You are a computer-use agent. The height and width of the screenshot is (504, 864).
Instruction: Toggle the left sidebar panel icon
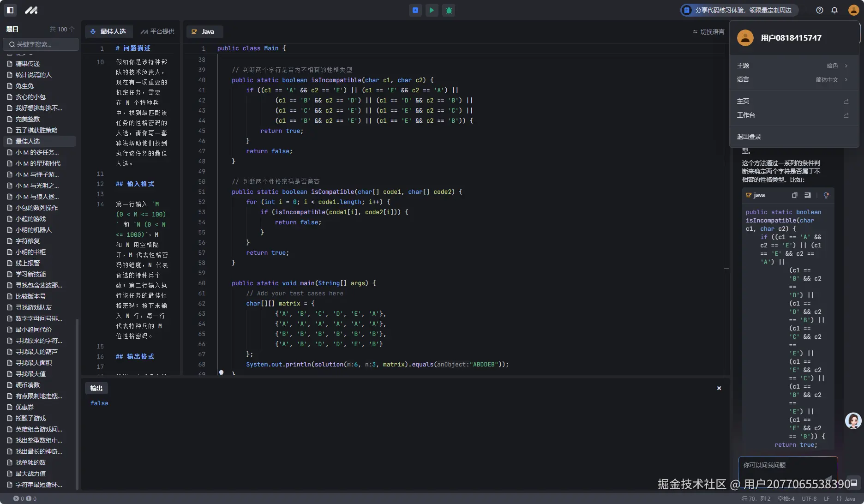[x=10, y=10]
